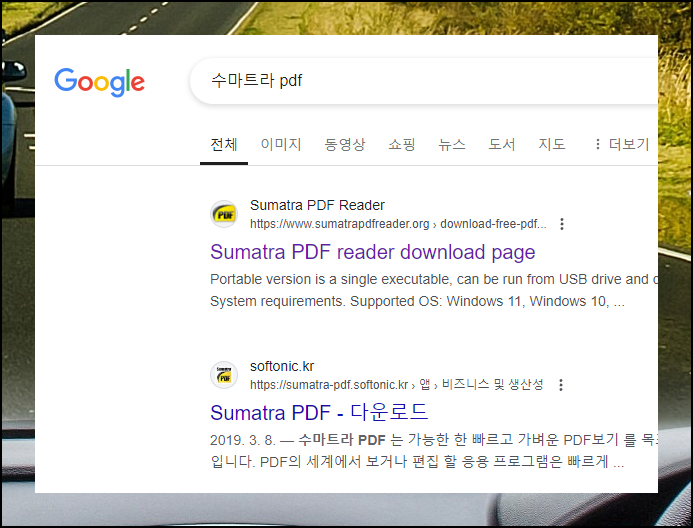Image resolution: width=693 pixels, height=528 pixels.
Task: Click the Sumatra PDF Reader site name
Action: point(317,205)
